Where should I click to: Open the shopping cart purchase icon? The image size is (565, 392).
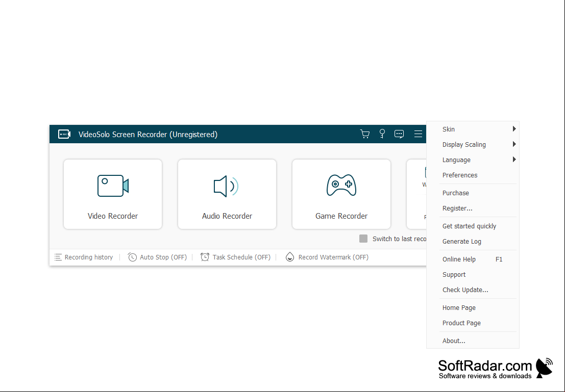(364, 134)
